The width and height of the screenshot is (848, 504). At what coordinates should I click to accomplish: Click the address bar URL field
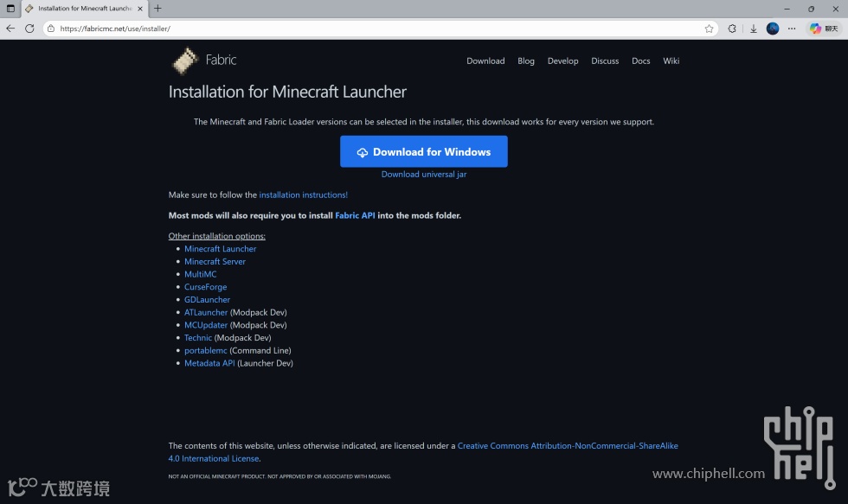[x=379, y=29]
